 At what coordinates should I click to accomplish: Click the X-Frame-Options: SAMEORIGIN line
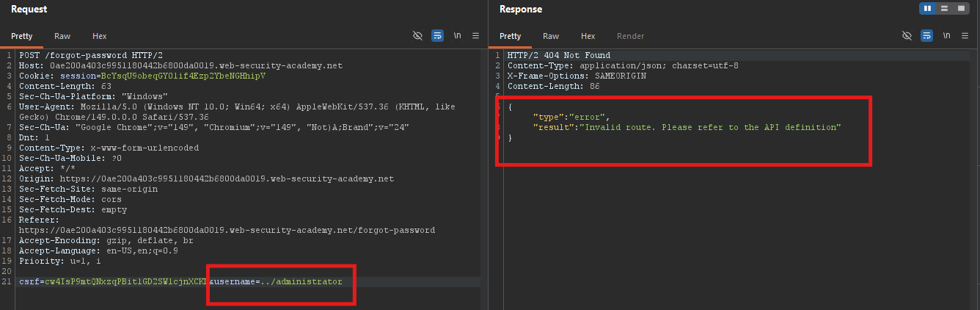tap(577, 76)
